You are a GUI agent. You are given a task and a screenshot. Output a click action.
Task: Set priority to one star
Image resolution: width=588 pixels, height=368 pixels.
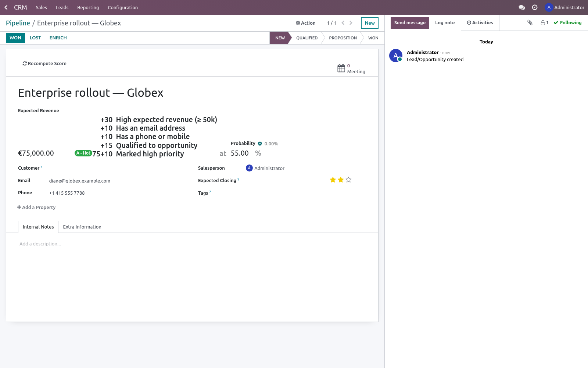[x=333, y=180]
